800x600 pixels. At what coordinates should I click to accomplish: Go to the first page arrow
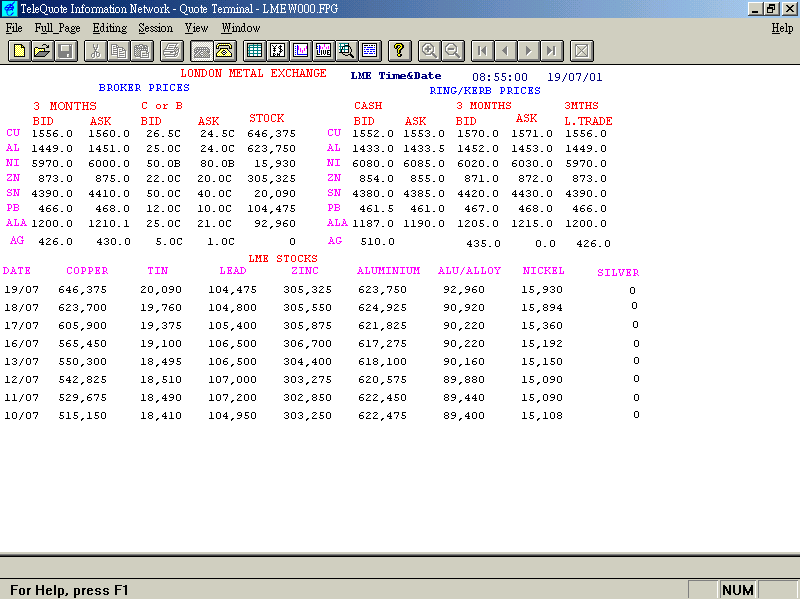(482, 51)
